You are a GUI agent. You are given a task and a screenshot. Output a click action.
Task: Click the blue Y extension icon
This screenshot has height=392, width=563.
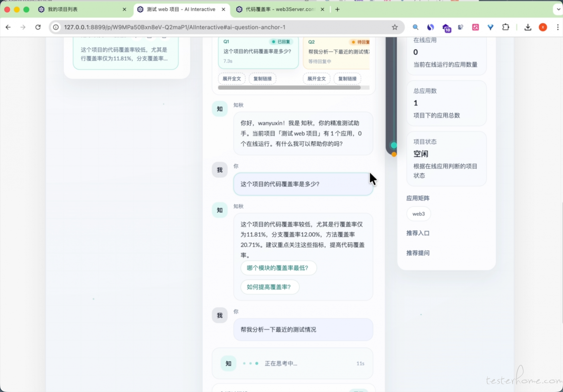[490, 27]
